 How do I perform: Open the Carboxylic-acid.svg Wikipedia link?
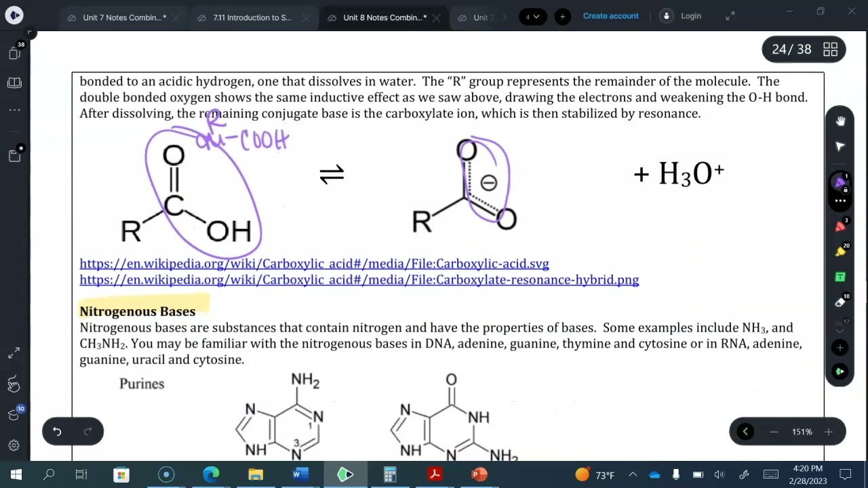click(x=314, y=264)
